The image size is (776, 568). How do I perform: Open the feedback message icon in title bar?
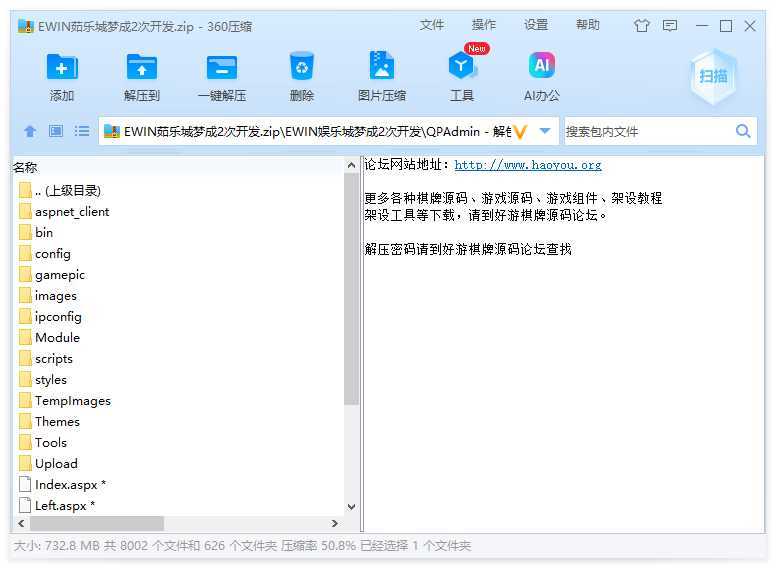point(670,25)
